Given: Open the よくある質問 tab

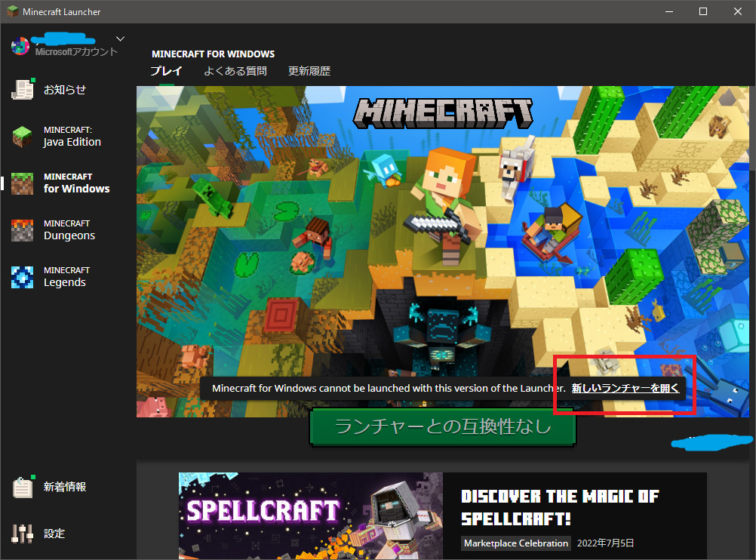Looking at the screenshot, I should [x=235, y=72].
